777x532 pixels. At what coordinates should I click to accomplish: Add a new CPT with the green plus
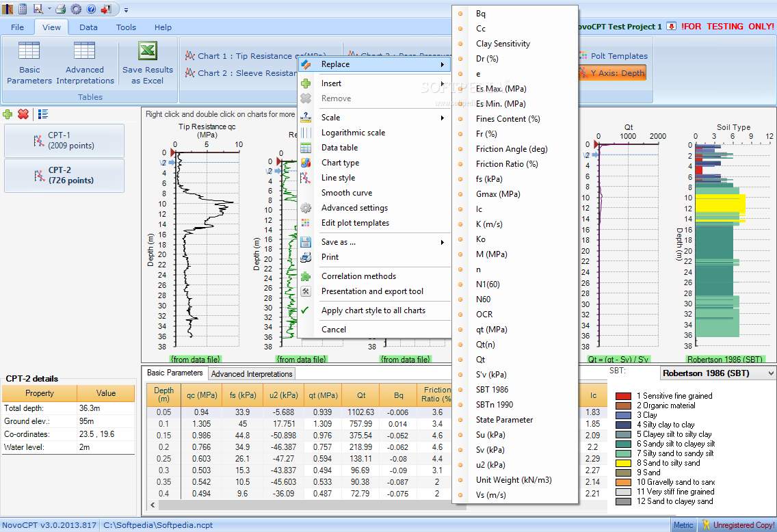8,114
